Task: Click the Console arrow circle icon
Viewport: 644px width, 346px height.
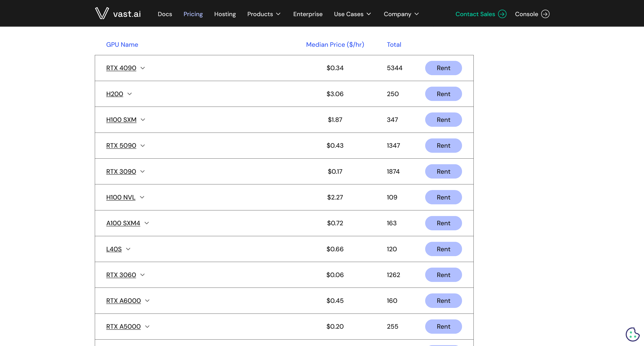Action: coord(545,14)
